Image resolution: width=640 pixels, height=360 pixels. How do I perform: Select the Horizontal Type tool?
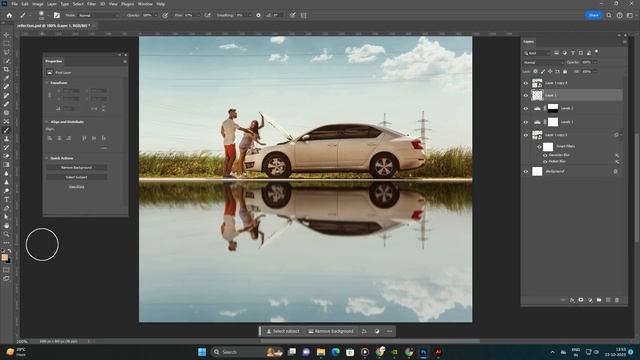click(6, 199)
